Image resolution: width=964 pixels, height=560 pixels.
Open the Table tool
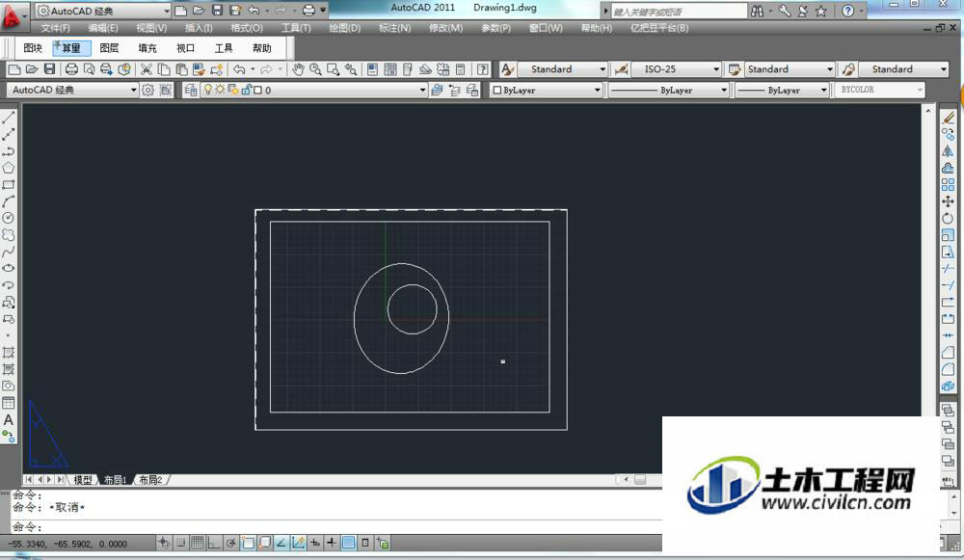[x=8, y=403]
